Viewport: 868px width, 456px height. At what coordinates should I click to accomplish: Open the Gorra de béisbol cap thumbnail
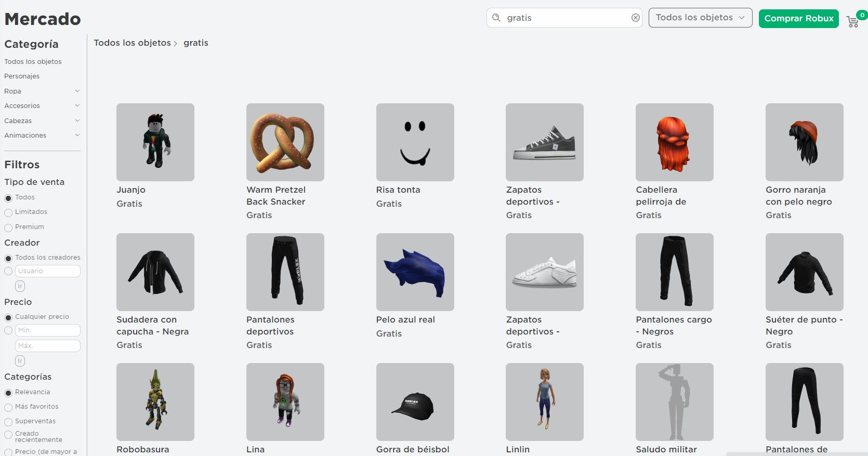click(415, 402)
